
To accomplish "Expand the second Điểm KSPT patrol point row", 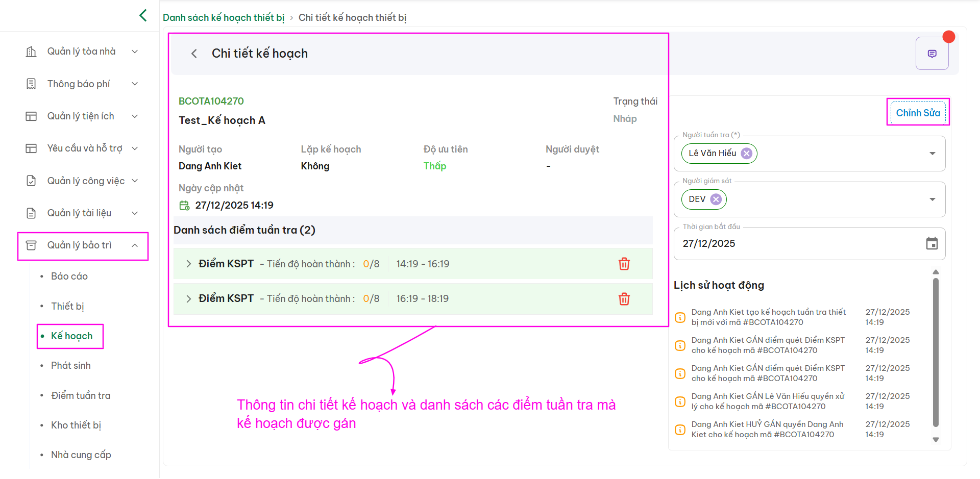I will coord(188,299).
